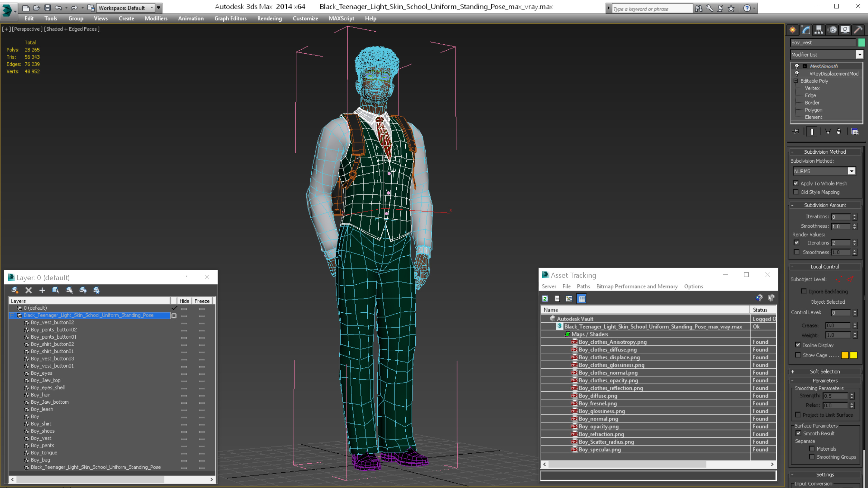
Task: Click the Status column header
Action: click(x=763, y=310)
